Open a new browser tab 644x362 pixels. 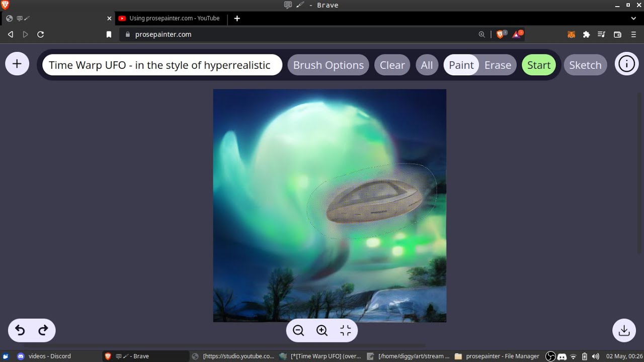237,18
